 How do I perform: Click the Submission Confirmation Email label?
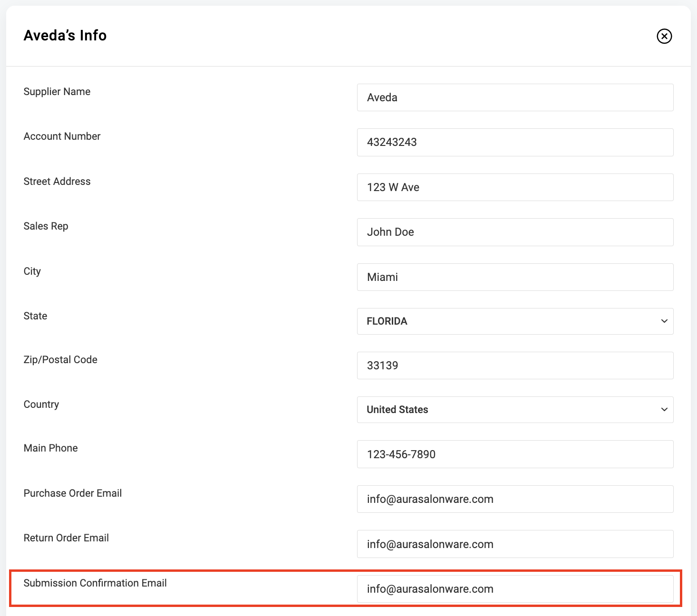click(95, 583)
